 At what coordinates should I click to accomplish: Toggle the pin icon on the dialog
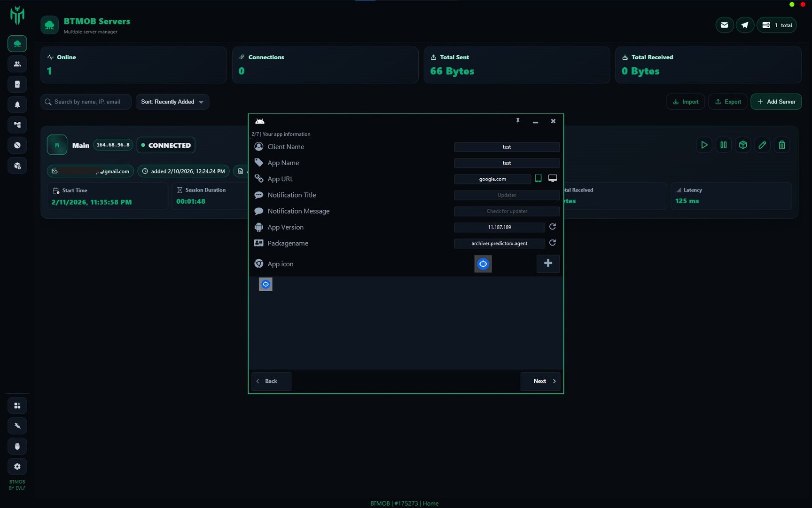pos(518,121)
